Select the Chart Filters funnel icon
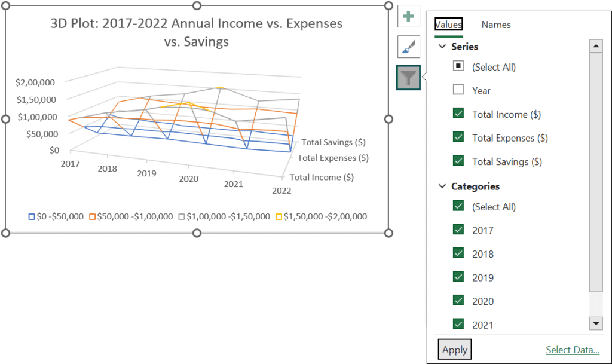The width and height of the screenshot is (612, 364). pos(409,78)
